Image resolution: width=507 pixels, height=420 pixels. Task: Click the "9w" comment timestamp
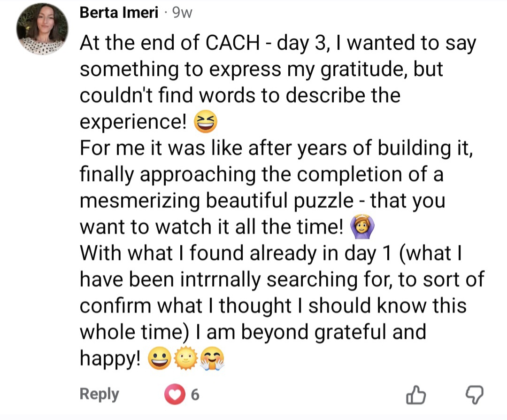[x=183, y=13]
